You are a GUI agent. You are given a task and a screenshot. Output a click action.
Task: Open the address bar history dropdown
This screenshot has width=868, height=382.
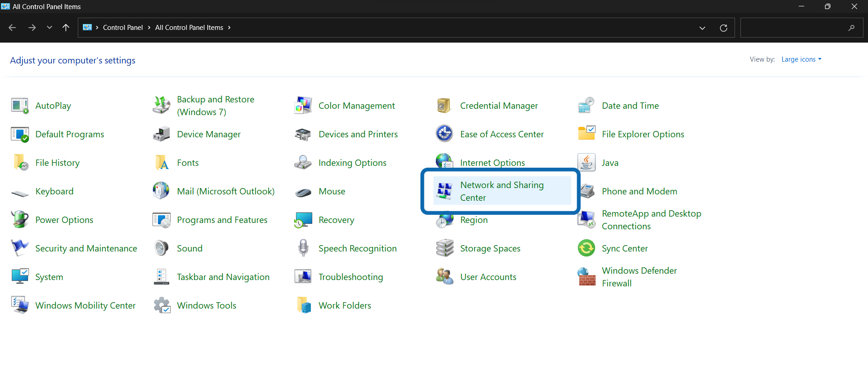[702, 28]
